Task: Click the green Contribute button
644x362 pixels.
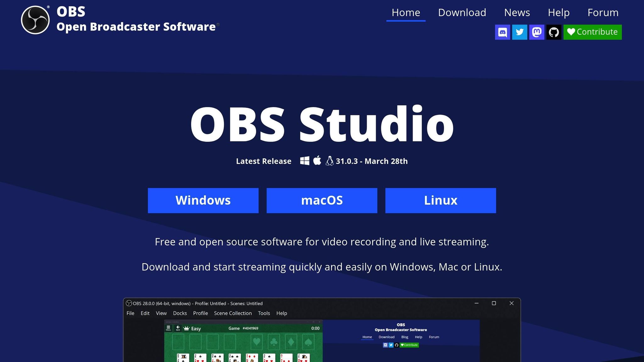Action: click(592, 32)
